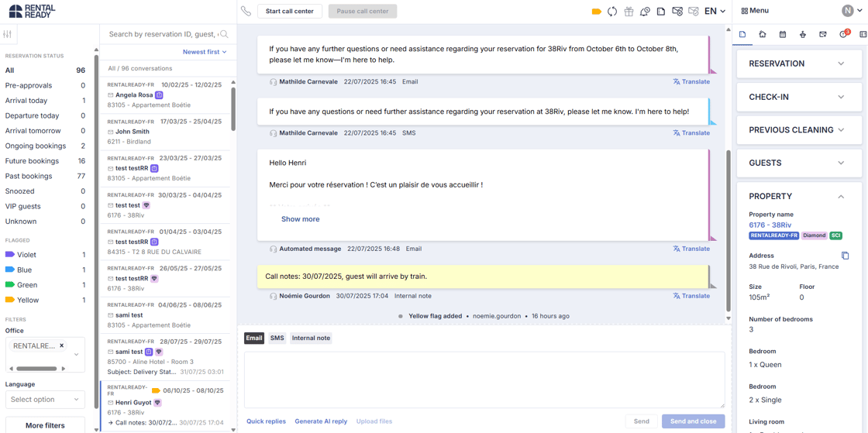Click the envelope with cross icon
Viewport: 868px width, 433px height.
coord(677,11)
